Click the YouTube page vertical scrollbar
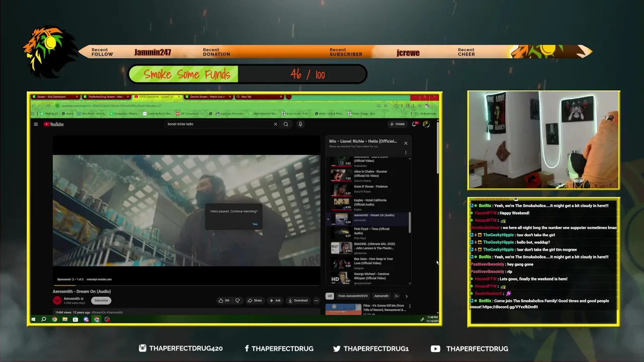Screen dimensions: 644x362 tap(437, 148)
